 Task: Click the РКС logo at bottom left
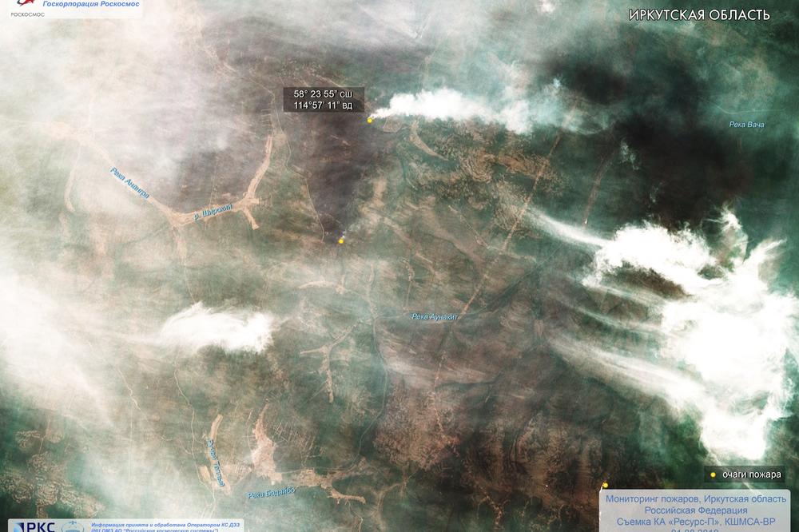[x=36, y=526]
